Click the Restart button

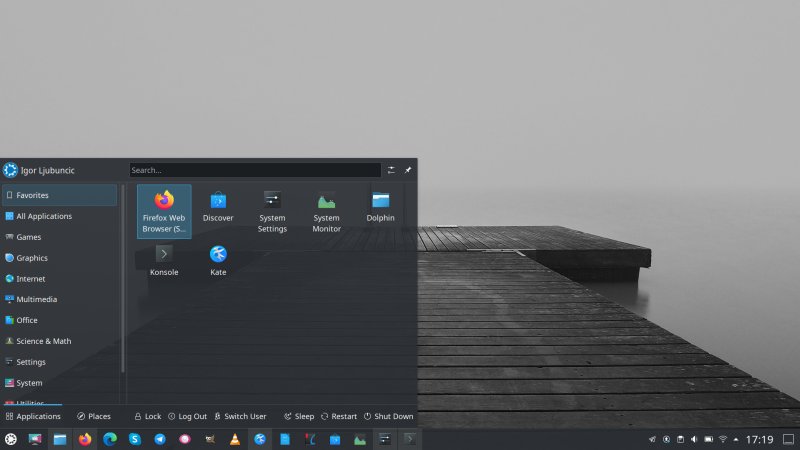[x=339, y=416]
